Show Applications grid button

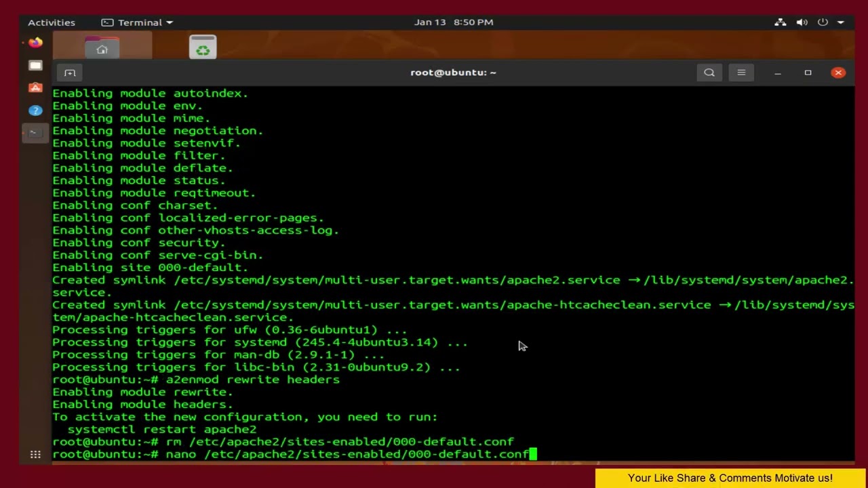(x=35, y=455)
